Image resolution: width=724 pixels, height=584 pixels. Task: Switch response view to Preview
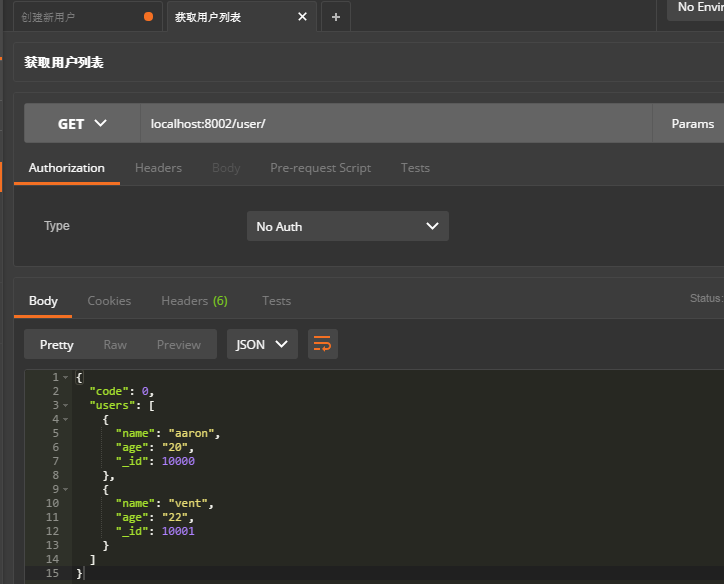pos(178,344)
